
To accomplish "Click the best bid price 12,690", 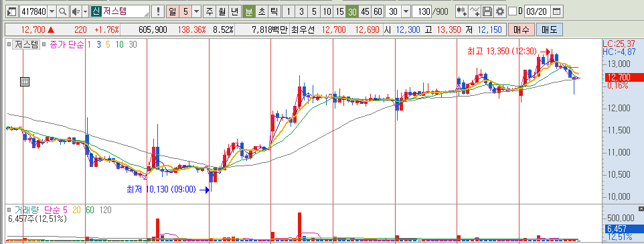I will pyautogui.click(x=368, y=29).
